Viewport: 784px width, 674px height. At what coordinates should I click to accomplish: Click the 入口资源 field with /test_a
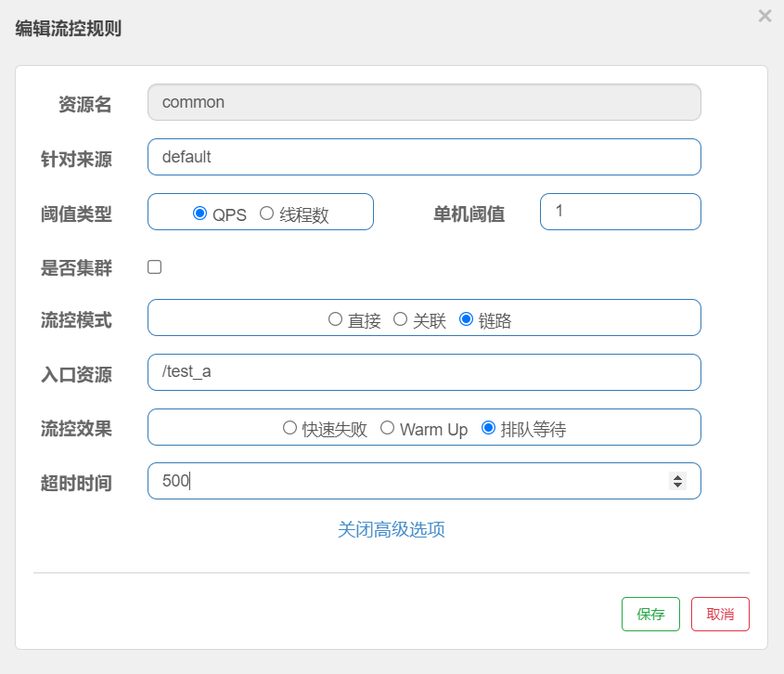424,372
